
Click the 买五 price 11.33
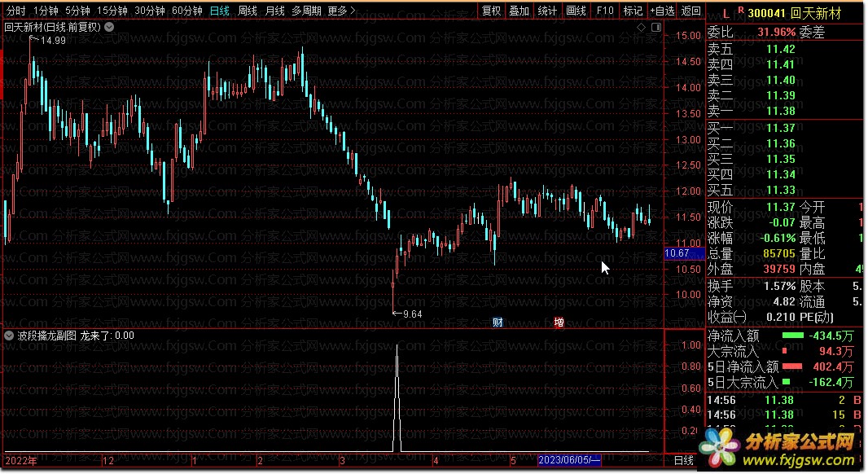click(x=781, y=190)
